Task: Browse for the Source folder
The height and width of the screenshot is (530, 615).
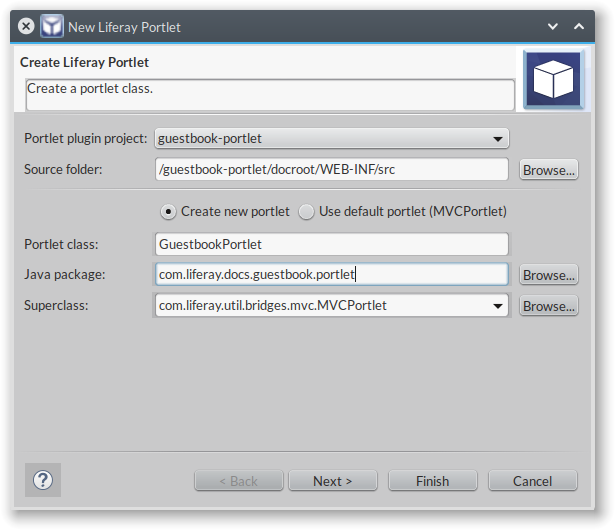Action: (x=548, y=170)
